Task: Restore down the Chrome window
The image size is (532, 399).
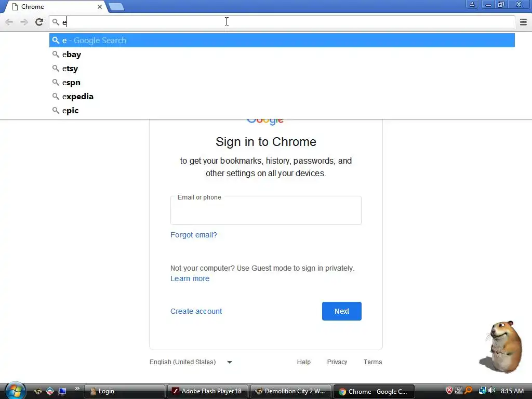Action: tap(501, 4)
